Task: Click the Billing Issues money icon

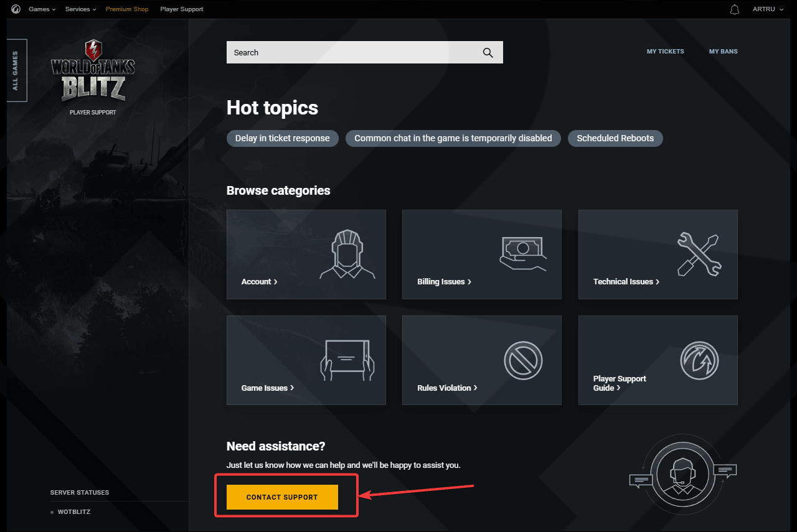Action: [x=523, y=253]
